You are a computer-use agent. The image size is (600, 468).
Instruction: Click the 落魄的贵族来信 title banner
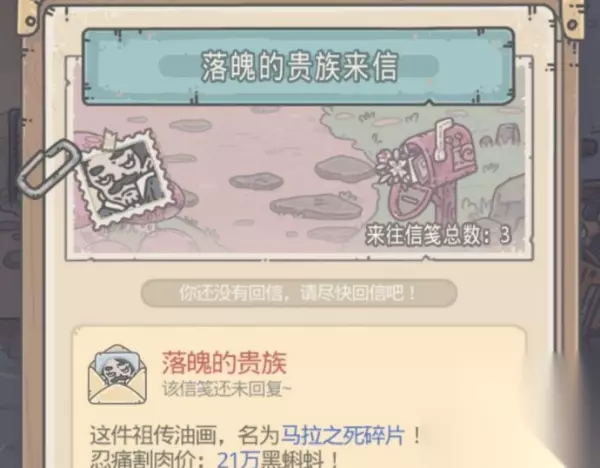[298, 66]
